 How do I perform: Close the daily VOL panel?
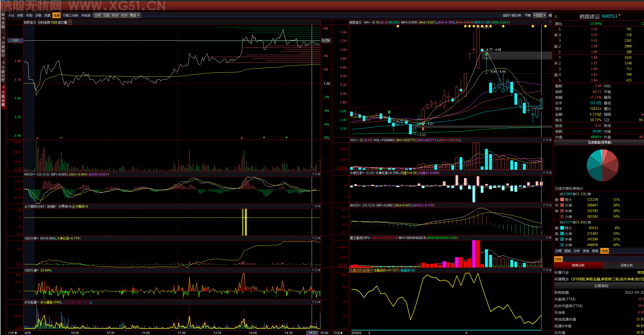(x=550, y=140)
